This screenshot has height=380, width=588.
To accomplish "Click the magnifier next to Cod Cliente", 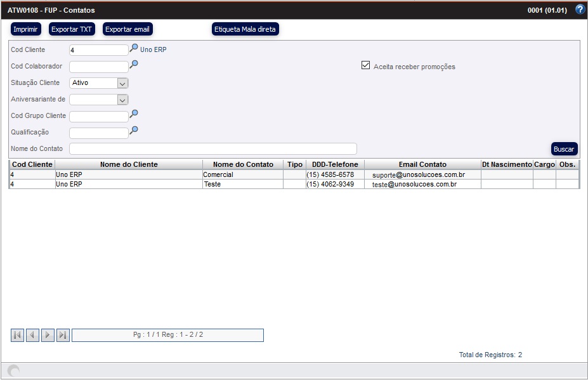I will 134,48.
